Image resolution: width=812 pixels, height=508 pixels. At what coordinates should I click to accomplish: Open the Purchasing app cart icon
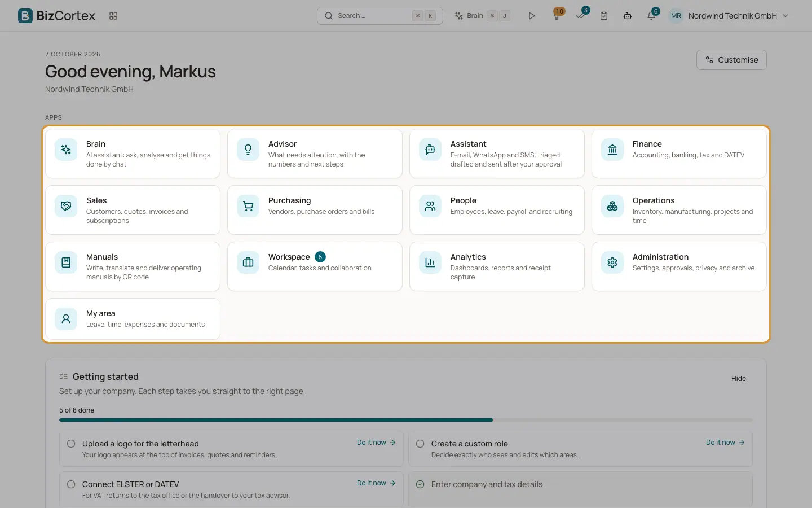248,206
